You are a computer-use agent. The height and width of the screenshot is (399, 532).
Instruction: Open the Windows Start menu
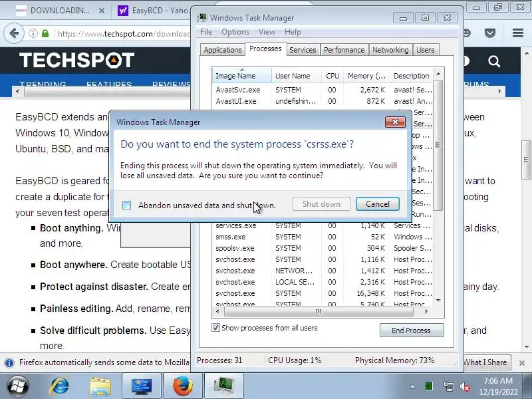(18, 386)
